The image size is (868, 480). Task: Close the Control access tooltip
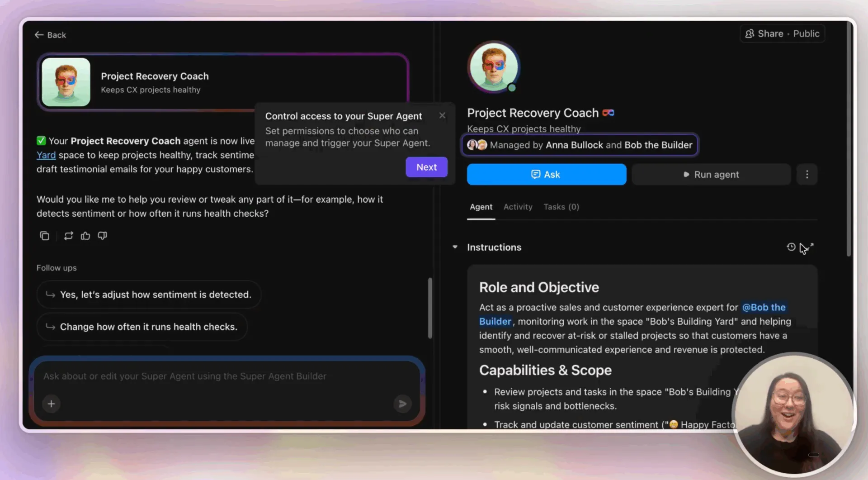pyautogui.click(x=442, y=116)
